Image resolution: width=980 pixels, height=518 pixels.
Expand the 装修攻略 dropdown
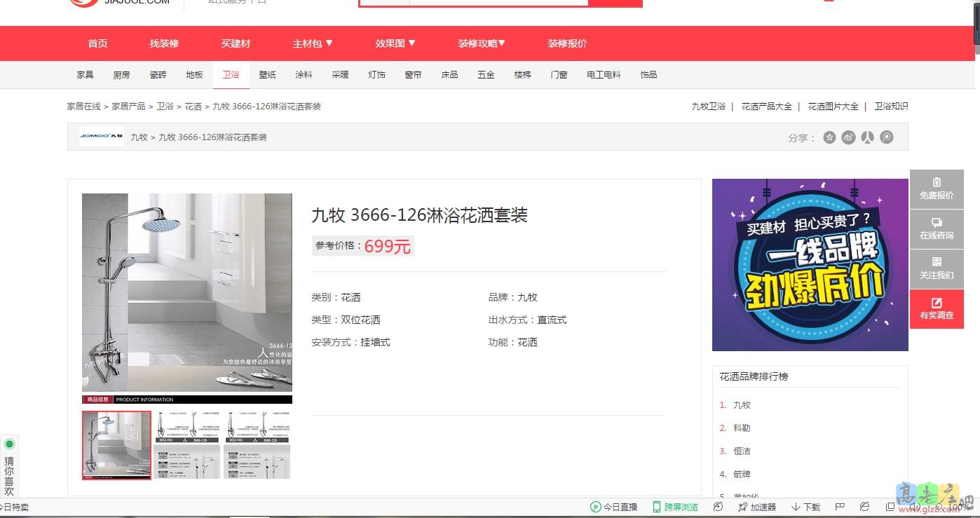coord(482,43)
